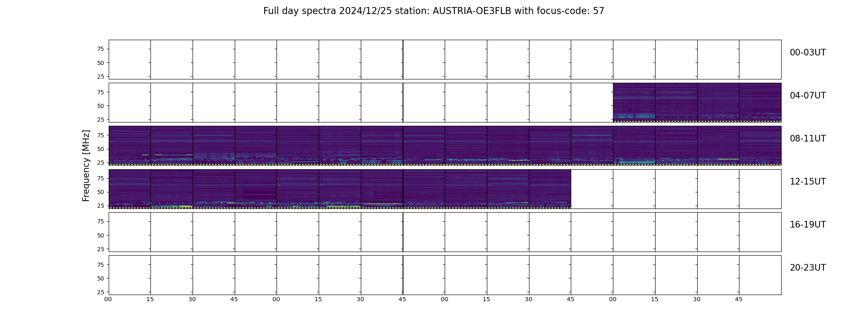868x331 pixels.
Task: Select the "12-15UT" row label
Action: pyautogui.click(x=808, y=182)
